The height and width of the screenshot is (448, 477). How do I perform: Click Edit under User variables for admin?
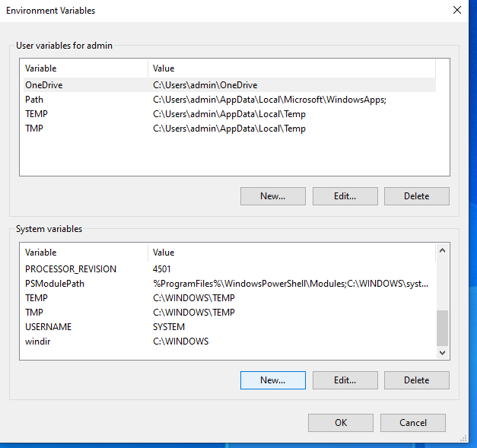[x=345, y=196]
